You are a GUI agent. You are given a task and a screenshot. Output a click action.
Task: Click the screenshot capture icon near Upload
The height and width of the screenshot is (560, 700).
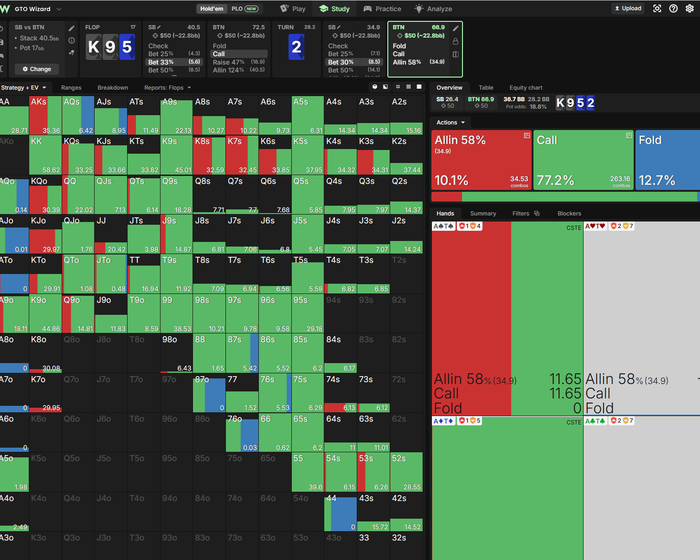(657, 8)
